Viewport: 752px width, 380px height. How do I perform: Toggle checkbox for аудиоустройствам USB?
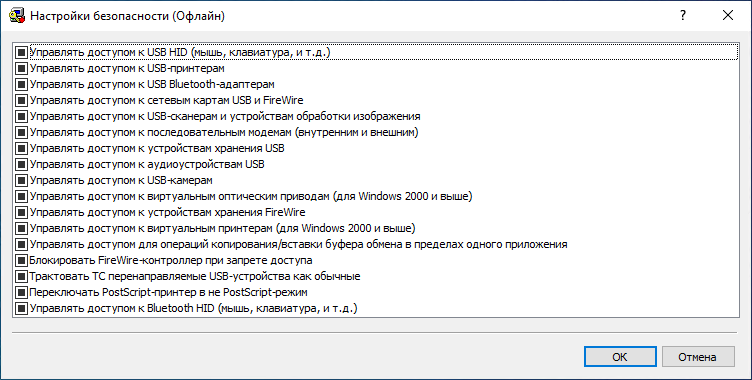coord(22,164)
